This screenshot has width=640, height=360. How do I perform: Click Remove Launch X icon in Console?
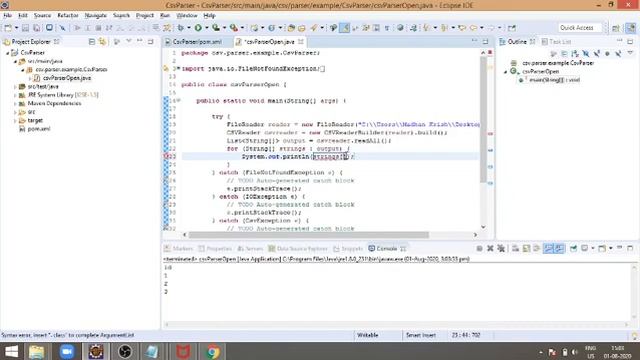point(490,248)
